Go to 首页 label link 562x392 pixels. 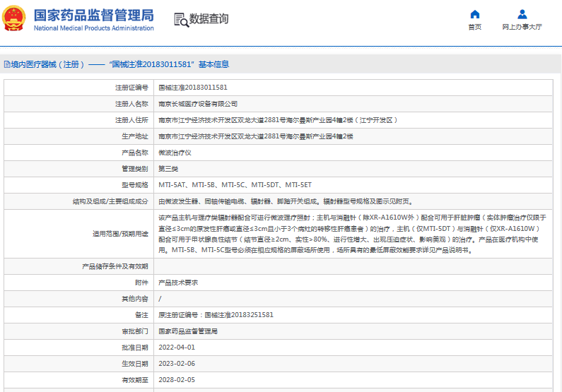475,27
